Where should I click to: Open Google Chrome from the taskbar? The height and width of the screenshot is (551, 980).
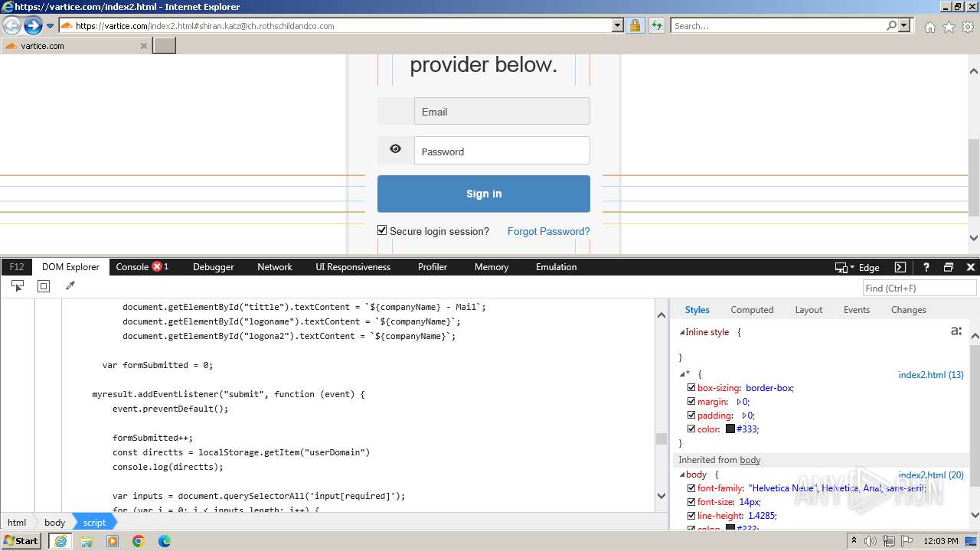pos(139,541)
